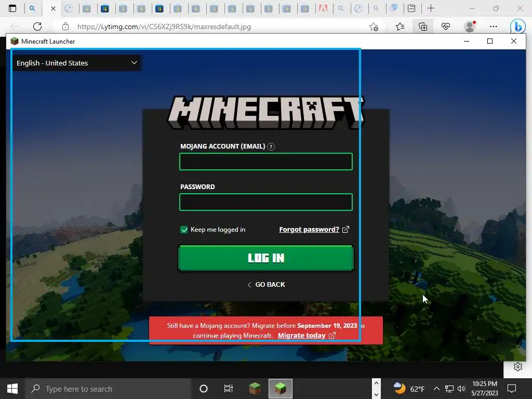Open volume control tray icon
The height and width of the screenshot is (399, 532).
pyautogui.click(x=461, y=389)
